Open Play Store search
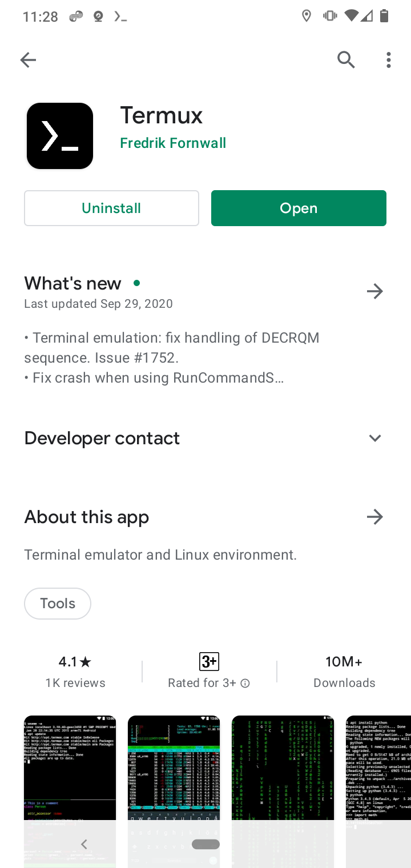411x868 pixels. click(346, 59)
